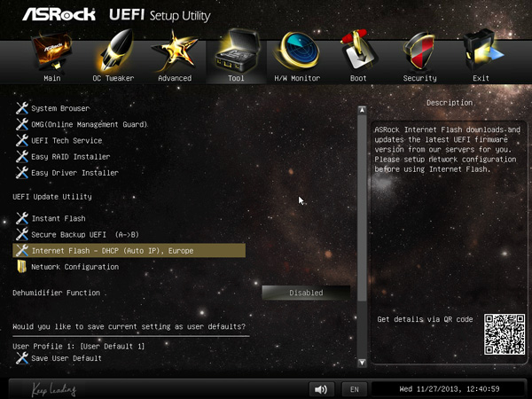Click the wrench icon beside OMG (Online Management Guard)

(22, 124)
